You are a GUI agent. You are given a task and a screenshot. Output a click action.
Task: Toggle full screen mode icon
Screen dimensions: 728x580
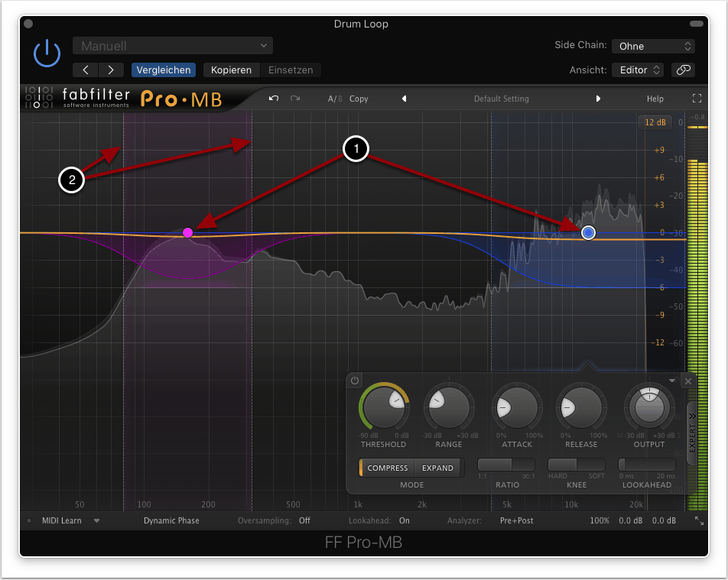coord(696,99)
